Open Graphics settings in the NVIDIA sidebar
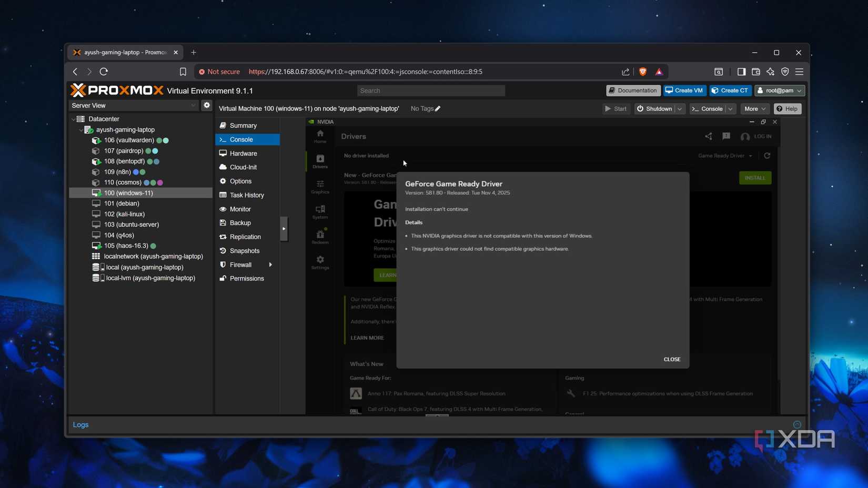 (x=320, y=187)
